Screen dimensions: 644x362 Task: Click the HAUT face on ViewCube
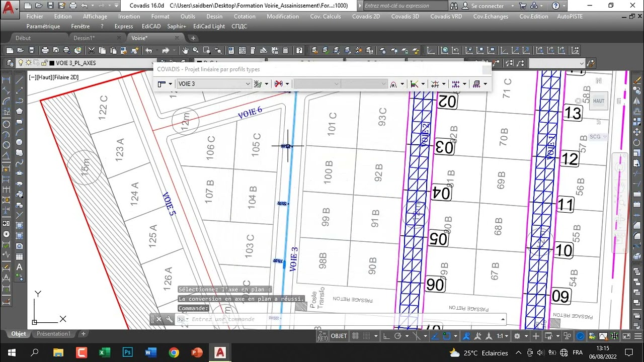coord(599,101)
